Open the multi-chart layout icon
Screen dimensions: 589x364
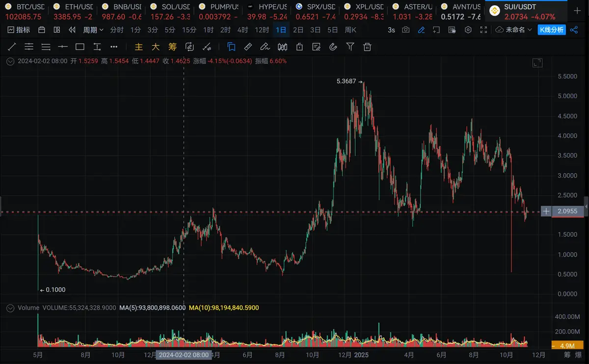coord(57,30)
